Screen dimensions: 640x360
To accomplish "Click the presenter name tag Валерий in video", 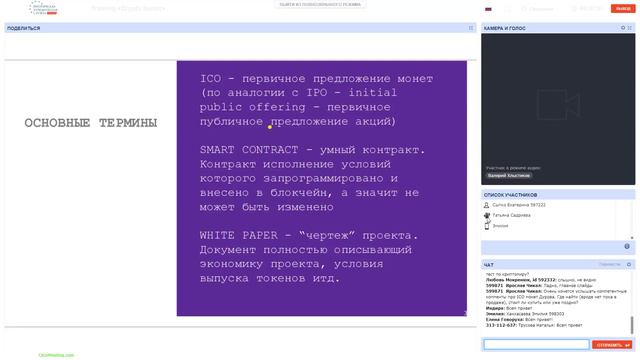I will coord(509,176).
